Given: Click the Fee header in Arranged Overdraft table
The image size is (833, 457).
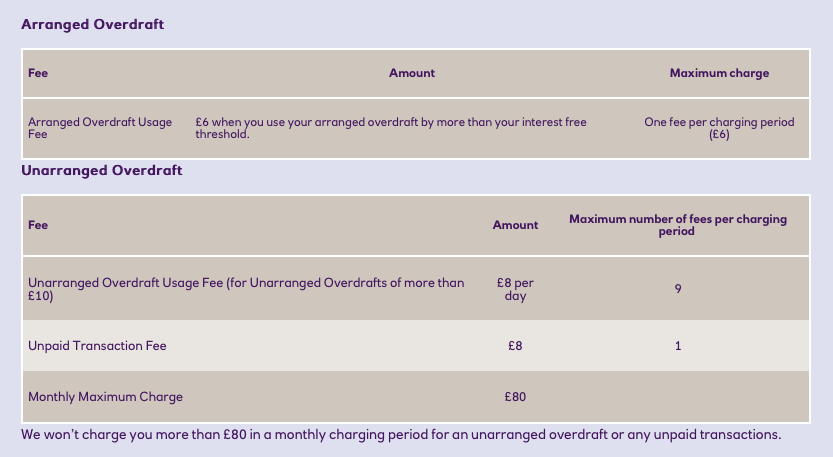Looking at the screenshot, I should pyautogui.click(x=38, y=73).
